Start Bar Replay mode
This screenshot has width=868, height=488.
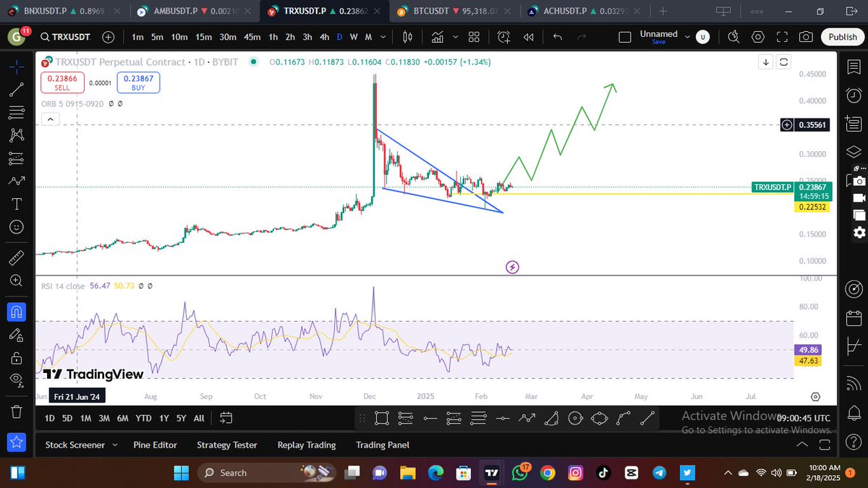tap(529, 38)
